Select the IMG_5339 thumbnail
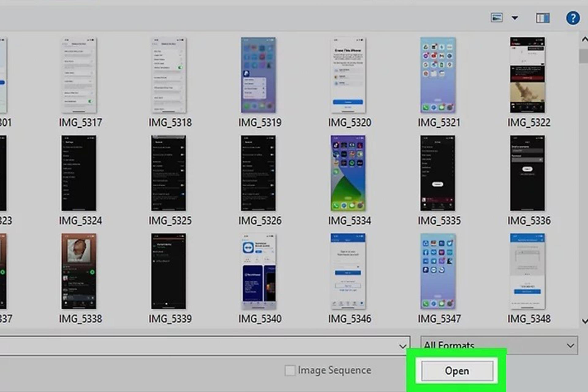The image size is (588, 392). click(169, 271)
